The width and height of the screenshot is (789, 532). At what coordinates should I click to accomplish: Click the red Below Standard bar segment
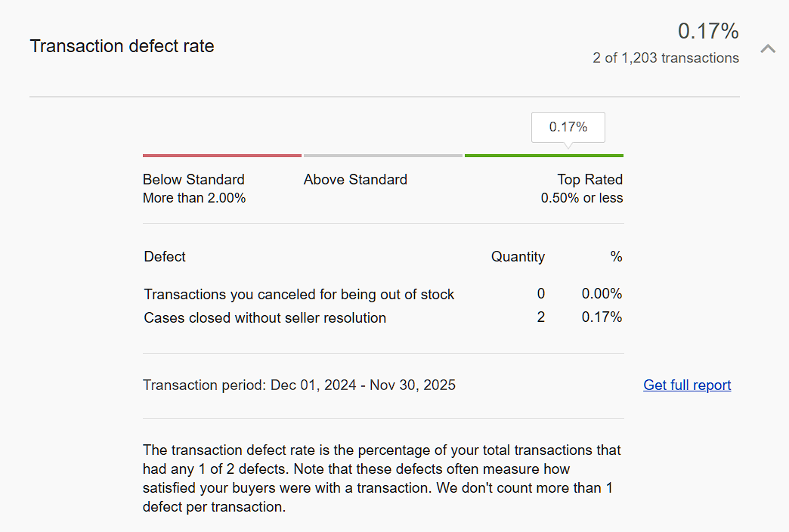tap(222, 156)
